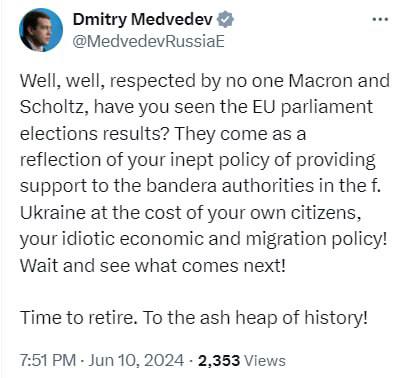This screenshot has height=378, width=398.
Task: Open the @MedvedevRussiaE handle link
Action: point(148,41)
